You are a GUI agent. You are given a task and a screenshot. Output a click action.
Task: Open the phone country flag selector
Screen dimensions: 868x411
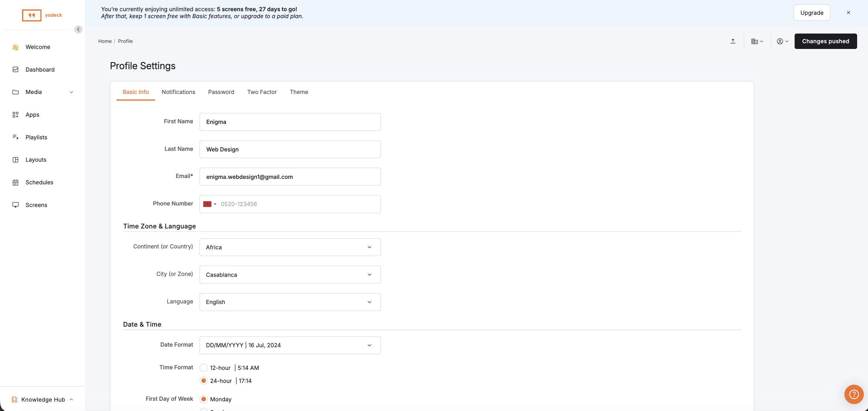pyautogui.click(x=210, y=204)
